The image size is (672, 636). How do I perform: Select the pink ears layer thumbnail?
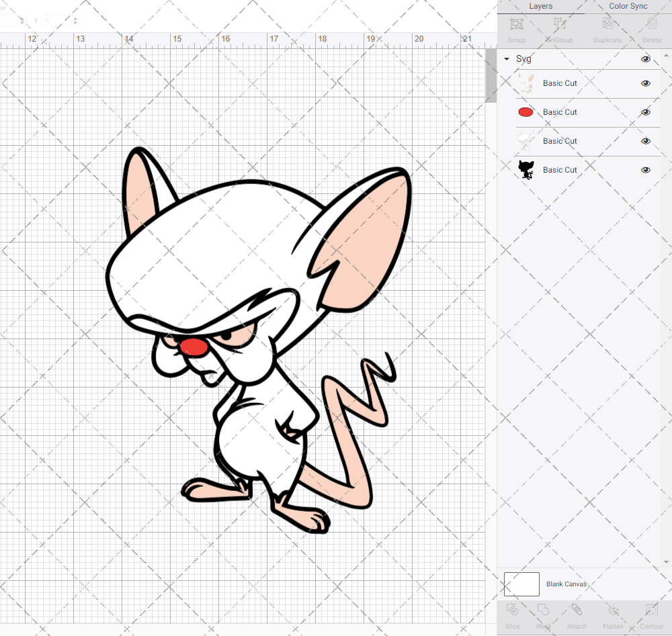coord(526,83)
